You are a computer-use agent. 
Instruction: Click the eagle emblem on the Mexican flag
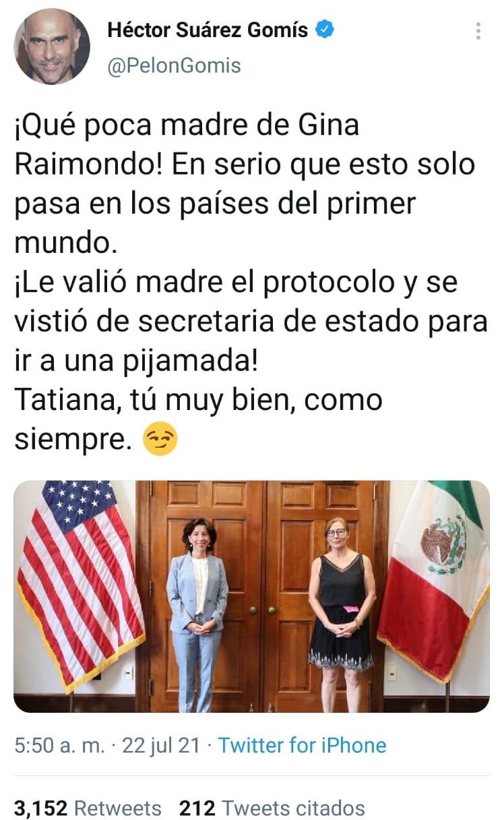pyautogui.click(x=443, y=544)
